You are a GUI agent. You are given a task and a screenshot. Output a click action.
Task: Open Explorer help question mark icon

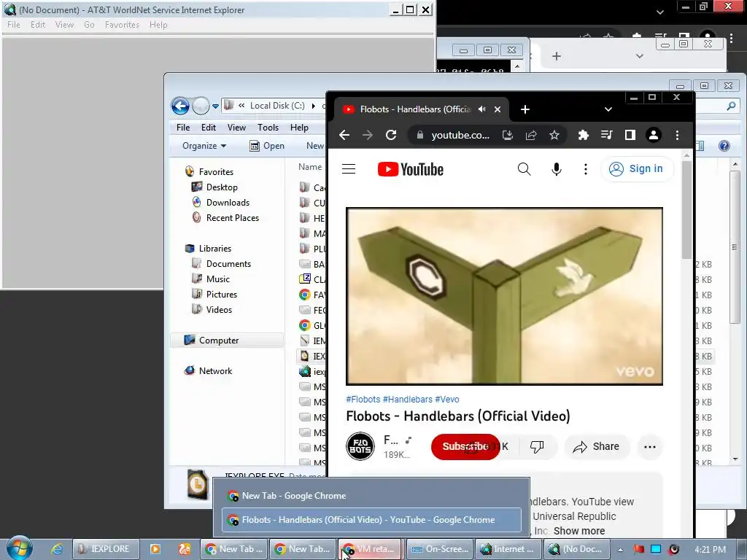(724, 146)
